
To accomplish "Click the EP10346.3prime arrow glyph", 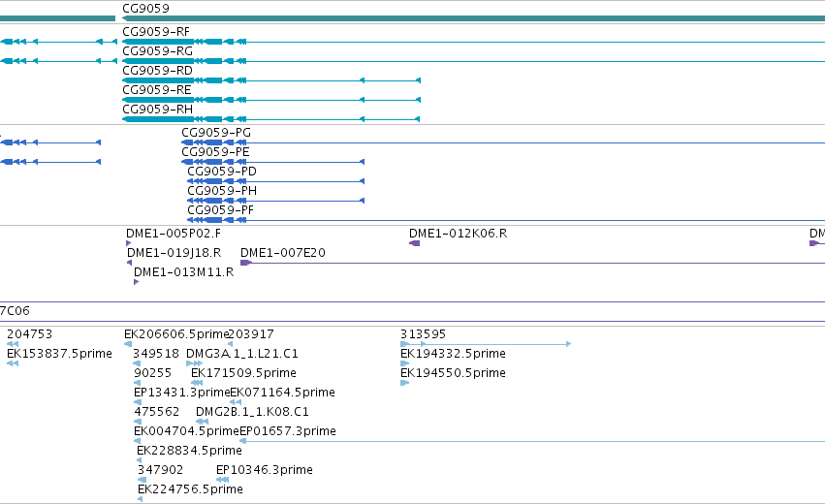I will [223, 480].
